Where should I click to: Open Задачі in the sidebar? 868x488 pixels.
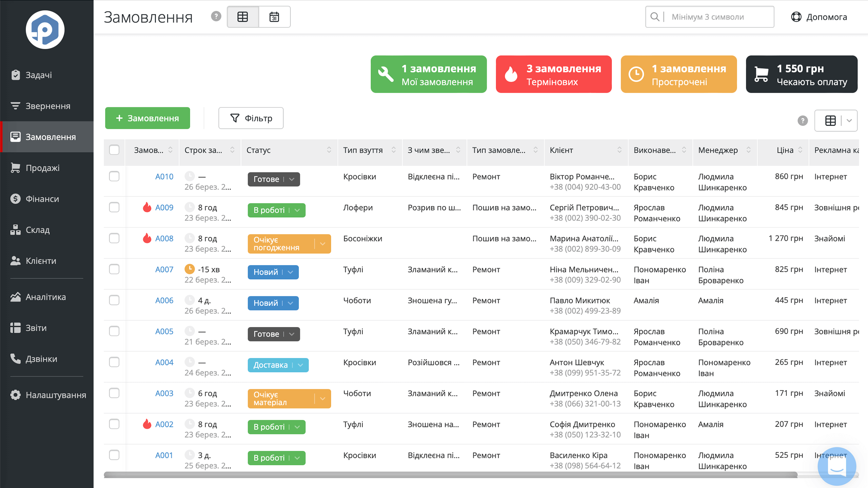tap(47, 75)
